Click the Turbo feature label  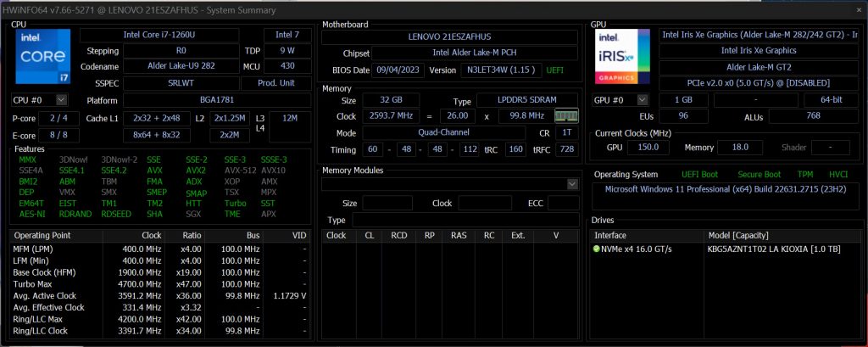pyautogui.click(x=236, y=204)
